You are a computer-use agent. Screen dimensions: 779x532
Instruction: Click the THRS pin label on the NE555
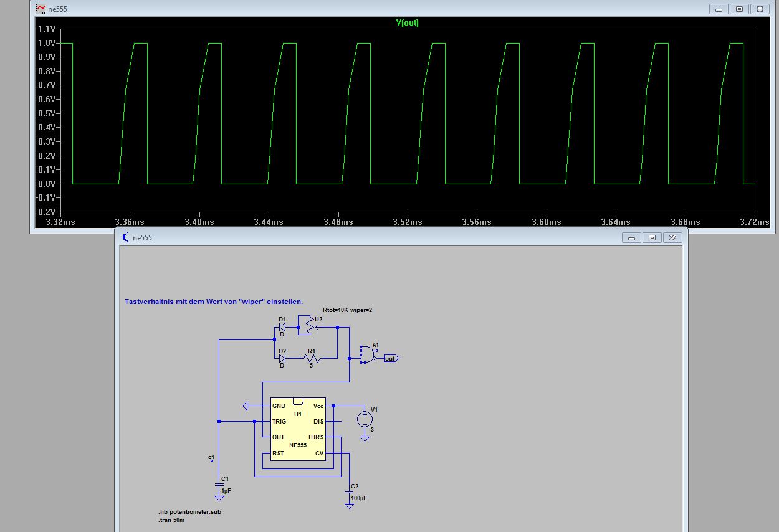click(x=316, y=437)
